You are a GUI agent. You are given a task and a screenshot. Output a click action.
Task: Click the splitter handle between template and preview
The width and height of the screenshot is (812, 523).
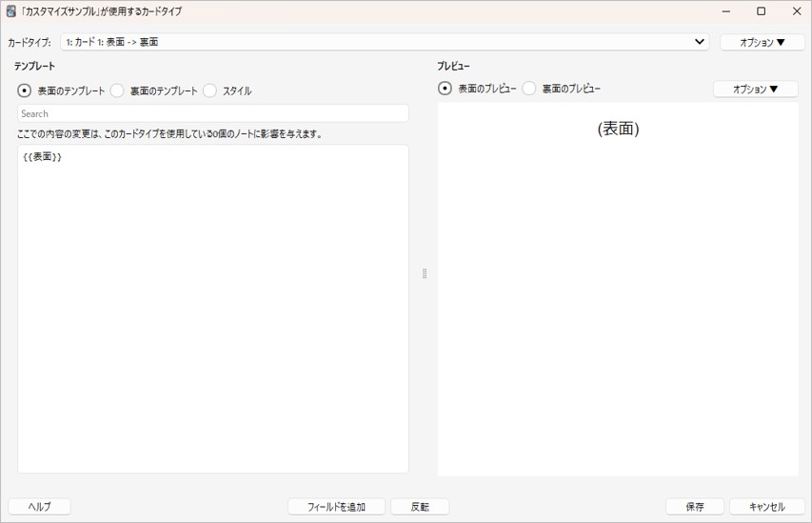[x=425, y=273]
